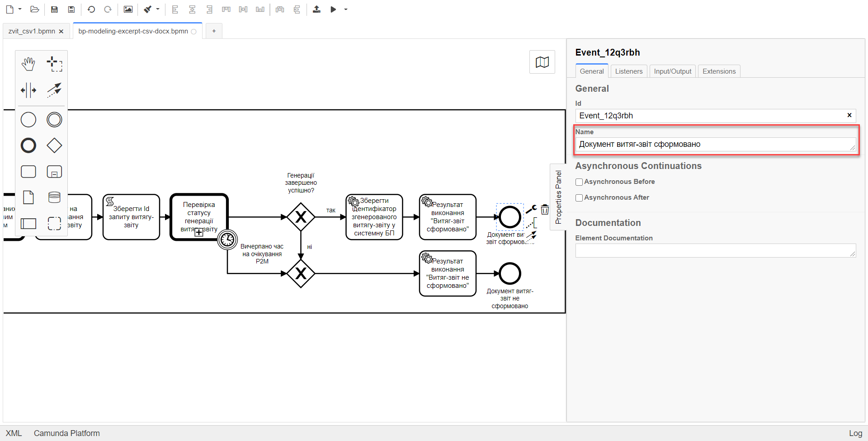Redo the last action
868x441 pixels.
tap(108, 9)
